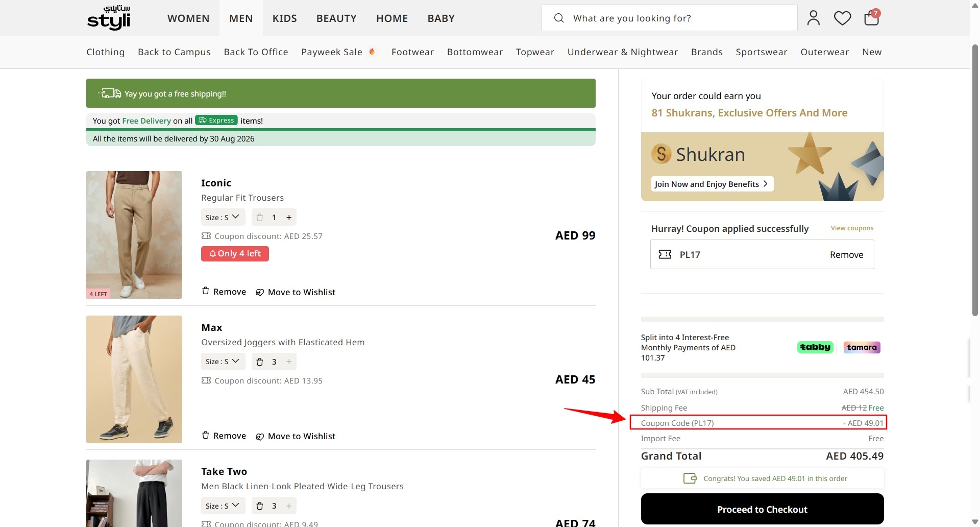Open Max joggers product thumbnail
The width and height of the screenshot is (980, 527).
(x=134, y=379)
